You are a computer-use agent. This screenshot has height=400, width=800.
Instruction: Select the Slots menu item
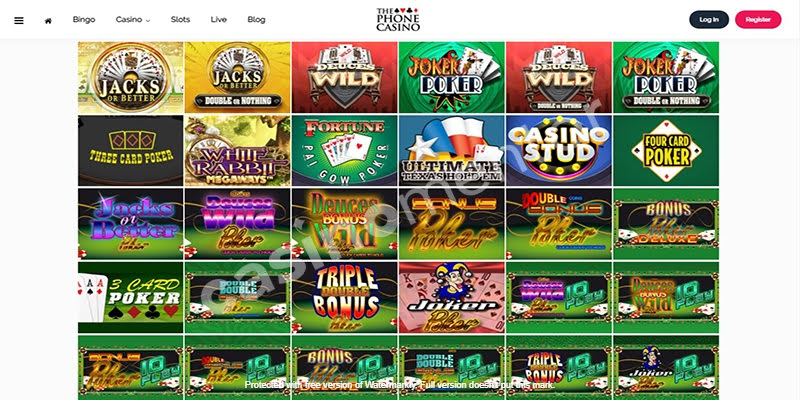click(180, 19)
